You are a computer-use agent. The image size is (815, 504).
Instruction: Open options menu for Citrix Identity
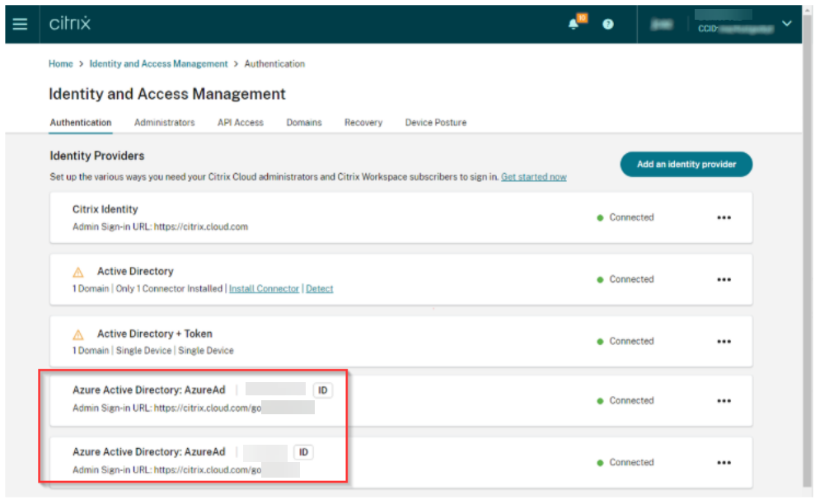pos(724,217)
